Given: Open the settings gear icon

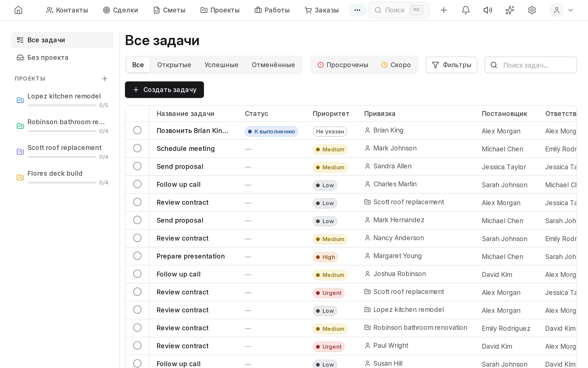Looking at the screenshot, I should 532,10.
